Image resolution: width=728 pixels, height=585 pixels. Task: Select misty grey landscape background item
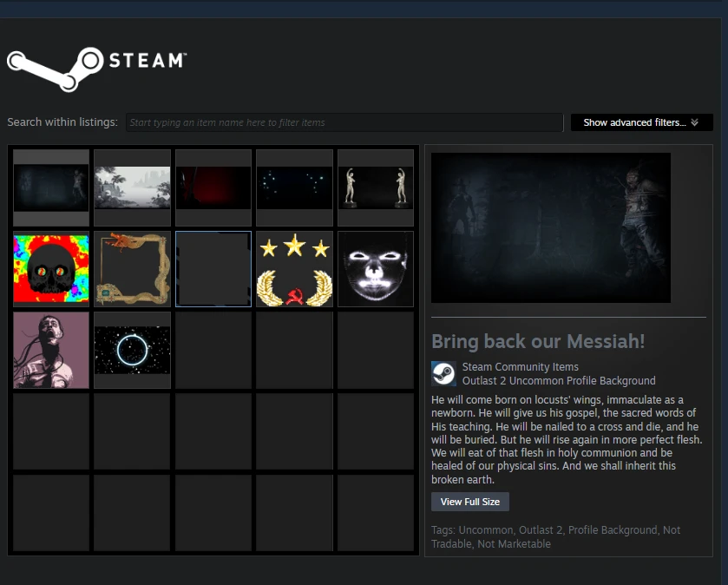click(x=132, y=187)
